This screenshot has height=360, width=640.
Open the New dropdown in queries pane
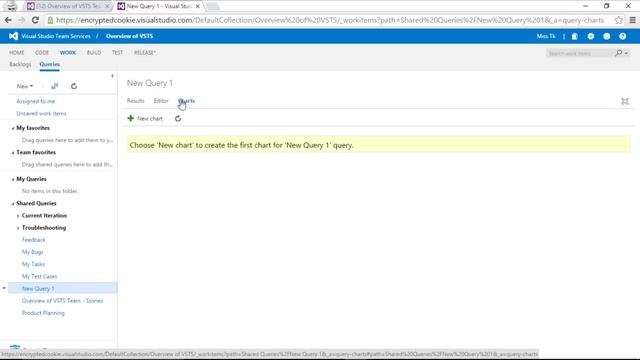pos(25,86)
